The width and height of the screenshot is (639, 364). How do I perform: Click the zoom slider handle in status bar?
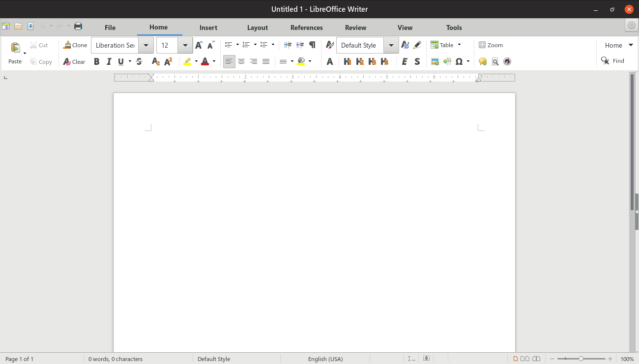[x=581, y=359]
